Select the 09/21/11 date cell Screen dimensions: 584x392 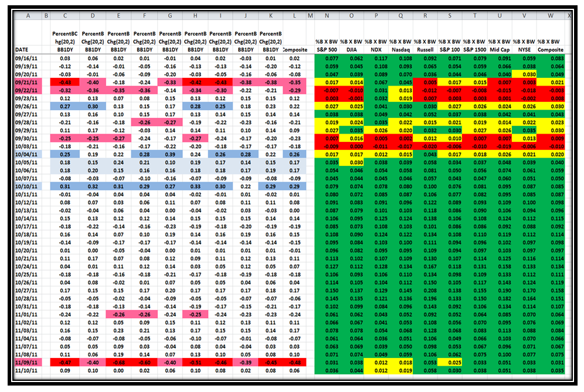(x=28, y=82)
